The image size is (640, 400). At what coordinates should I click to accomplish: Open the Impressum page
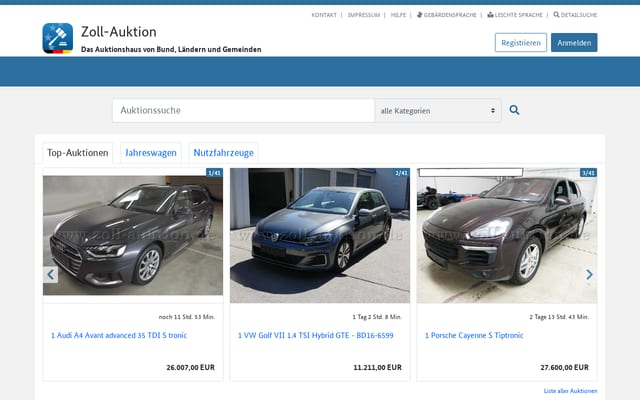tap(364, 15)
